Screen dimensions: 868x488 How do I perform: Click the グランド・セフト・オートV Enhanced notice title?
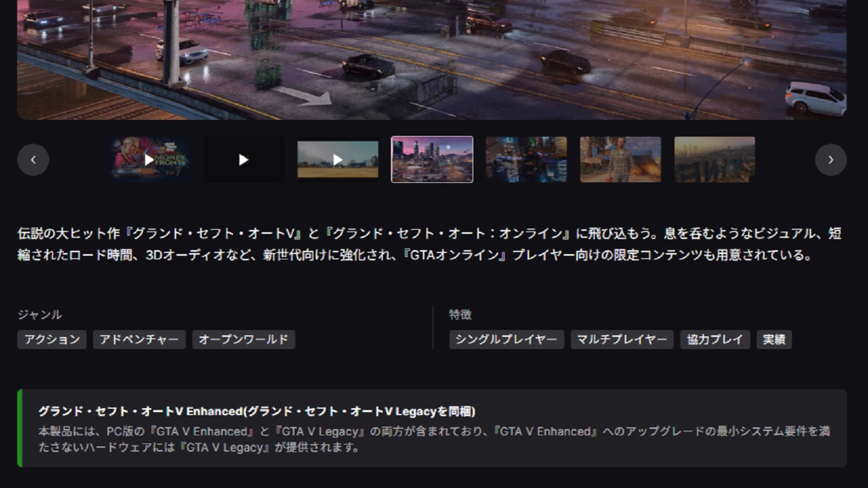point(257,411)
